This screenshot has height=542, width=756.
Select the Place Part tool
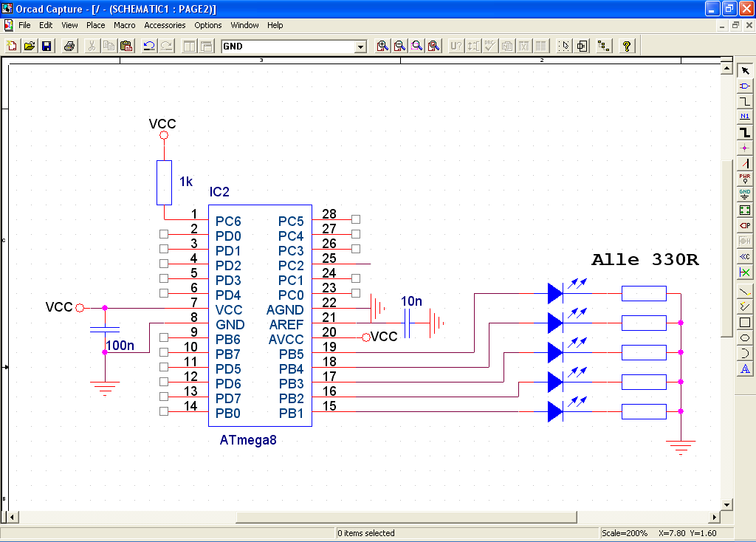[x=745, y=86]
